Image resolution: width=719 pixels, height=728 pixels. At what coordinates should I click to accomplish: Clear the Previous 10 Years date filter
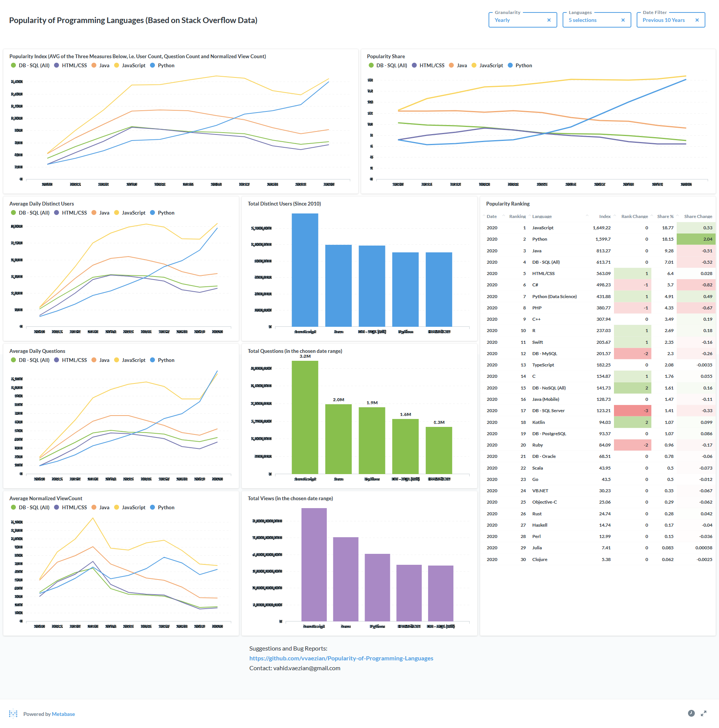click(x=697, y=20)
